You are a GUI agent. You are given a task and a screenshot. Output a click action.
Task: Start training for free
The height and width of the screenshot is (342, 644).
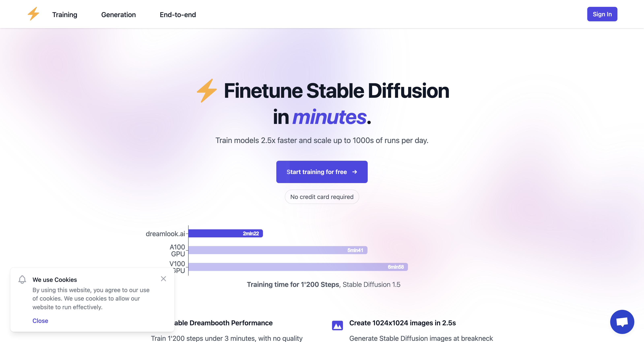pyautogui.click(x=322, y=172)
